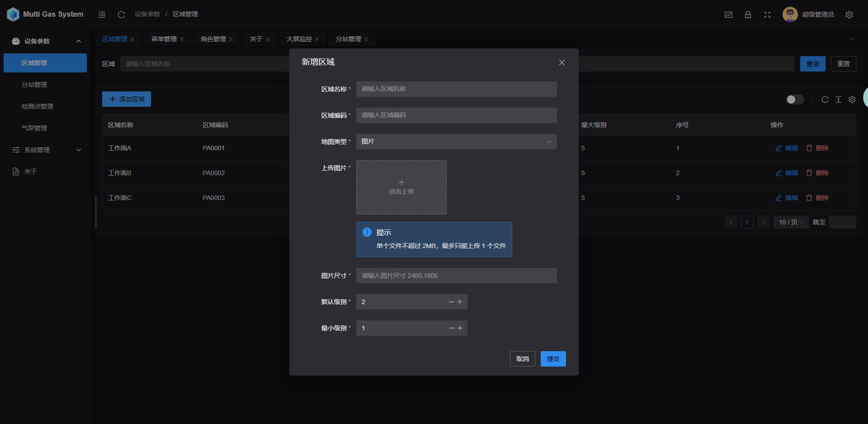The height and width of the screenshot is (424, 868).
Task: Expand the tab list chevron at the tab bar's end
Action: point(852,39)
